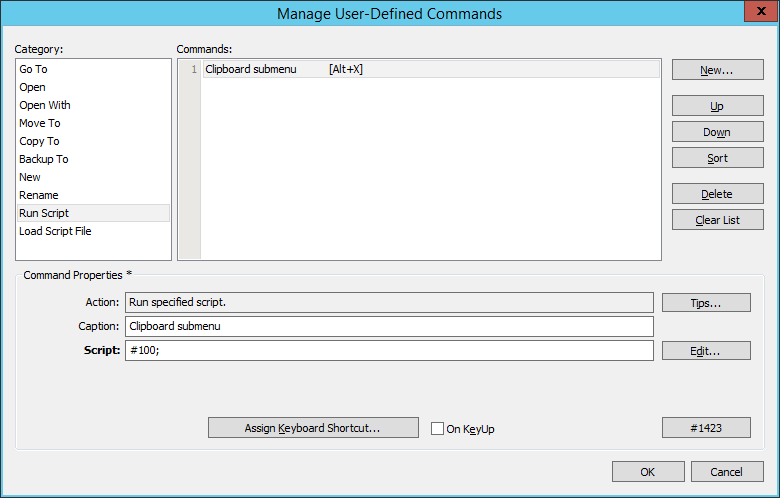Viewport: 780px width, 498px height.
Task: Click the New... button
Action: (x=717, y=70)
